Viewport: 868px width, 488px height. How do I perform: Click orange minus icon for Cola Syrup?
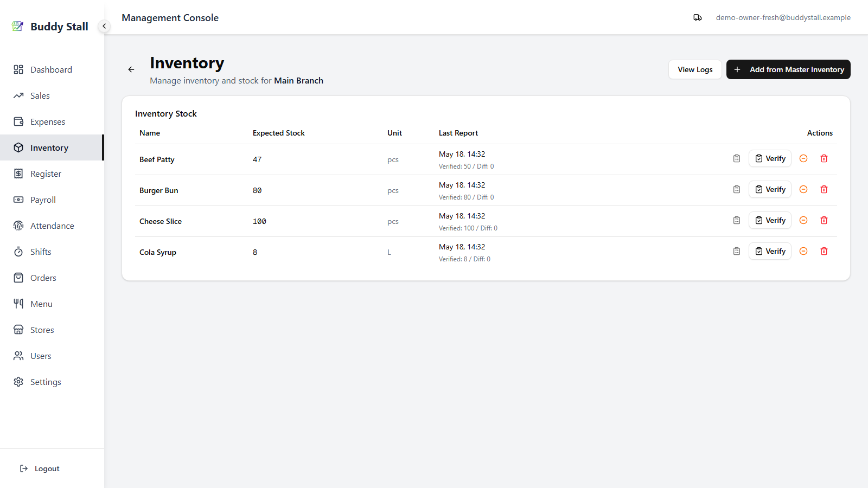click(x=803, y=251)
